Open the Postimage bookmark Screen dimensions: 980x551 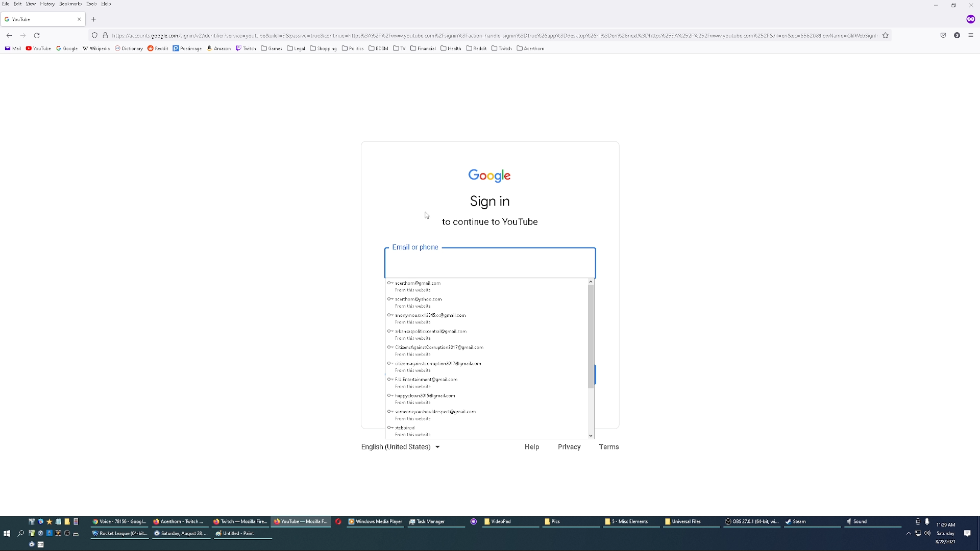[x=187, y=48]
